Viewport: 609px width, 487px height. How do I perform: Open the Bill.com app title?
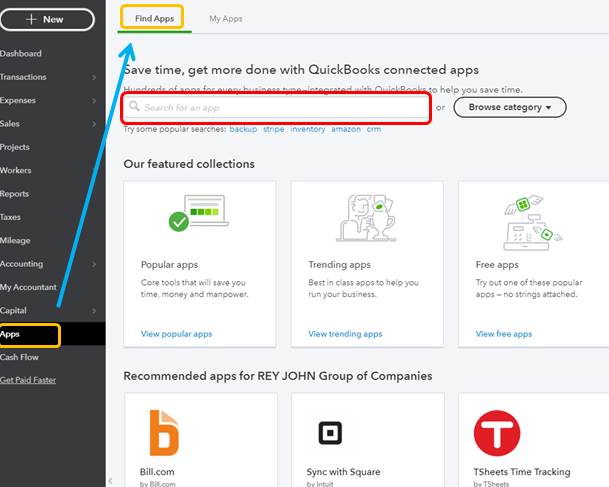(x=157, y=472)
